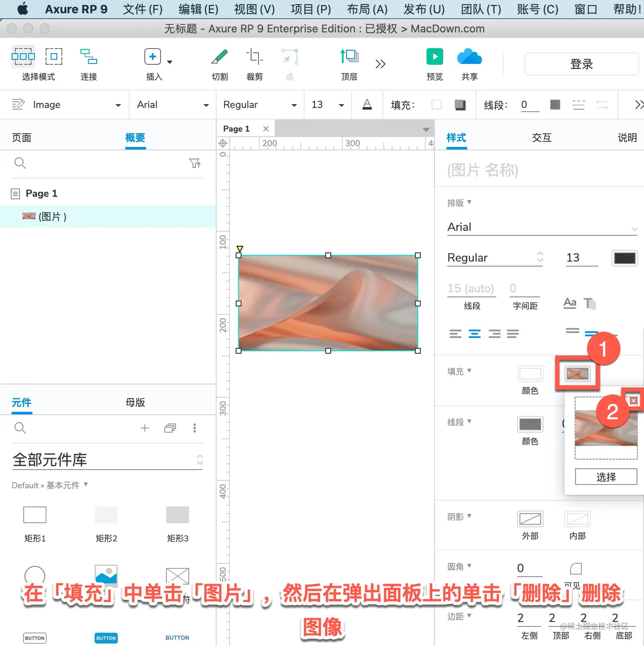This screenshot has width=644, height=646.
Task: Click toolbar fill color white swatch
Action: tap(437, 104)
